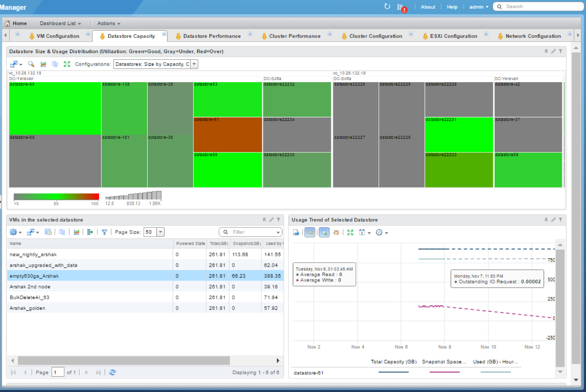
Task: Expand the calendar date range dropdown
Action: coord(368,232)
